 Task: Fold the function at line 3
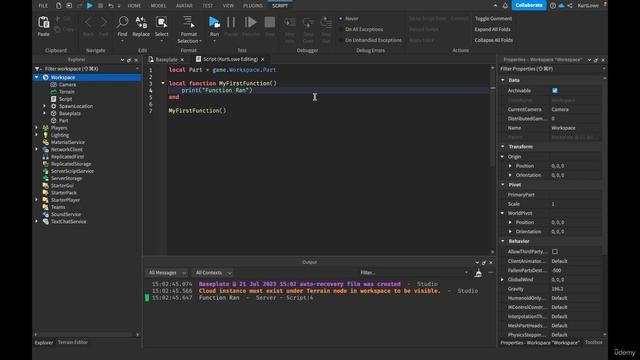pos(163,83)
